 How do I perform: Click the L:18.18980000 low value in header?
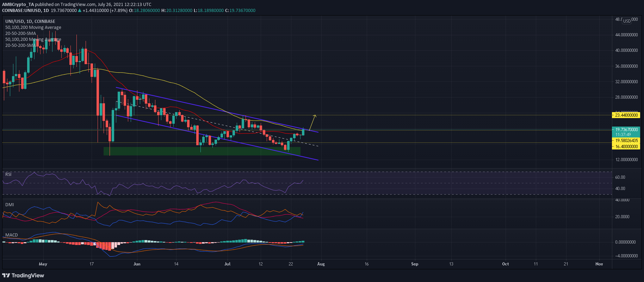pyautogui.click(x=209, y=11)
